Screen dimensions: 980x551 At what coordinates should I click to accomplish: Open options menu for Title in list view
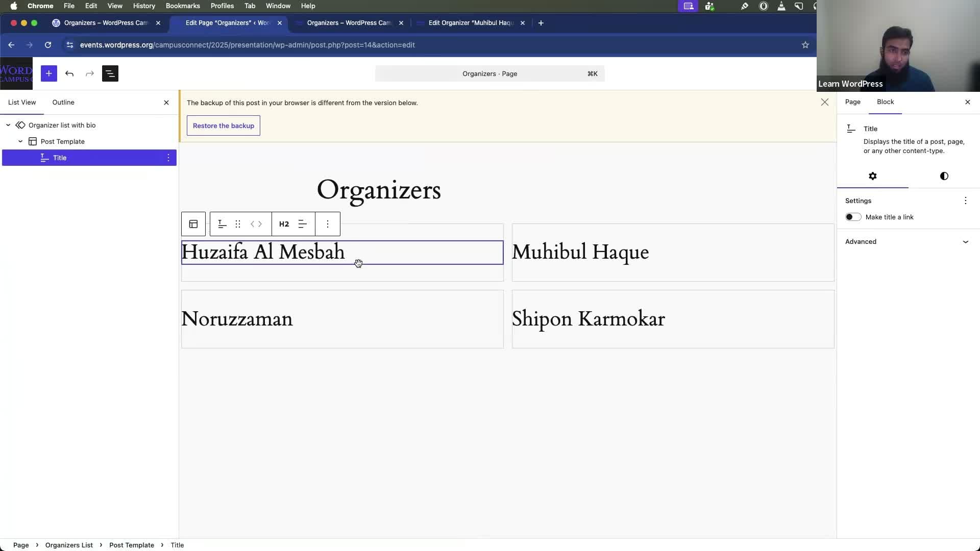click(x=168, y=158)
